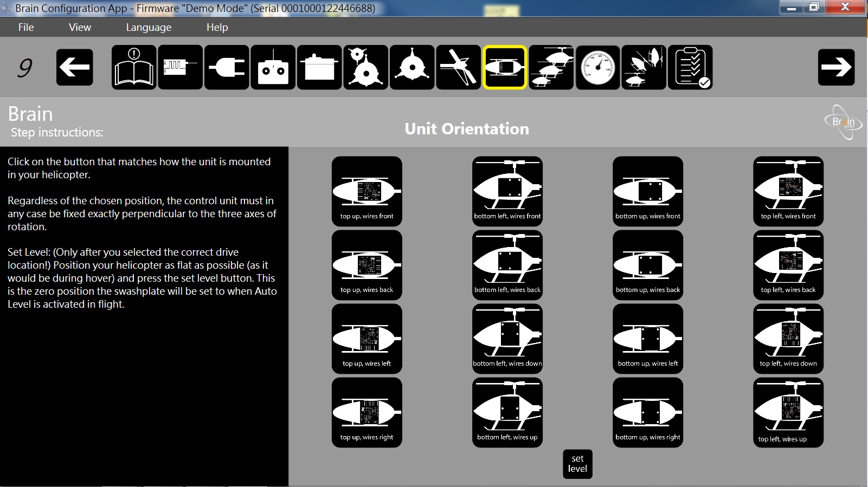Select the highlighted unit orientation step icon

click(505, 67)
